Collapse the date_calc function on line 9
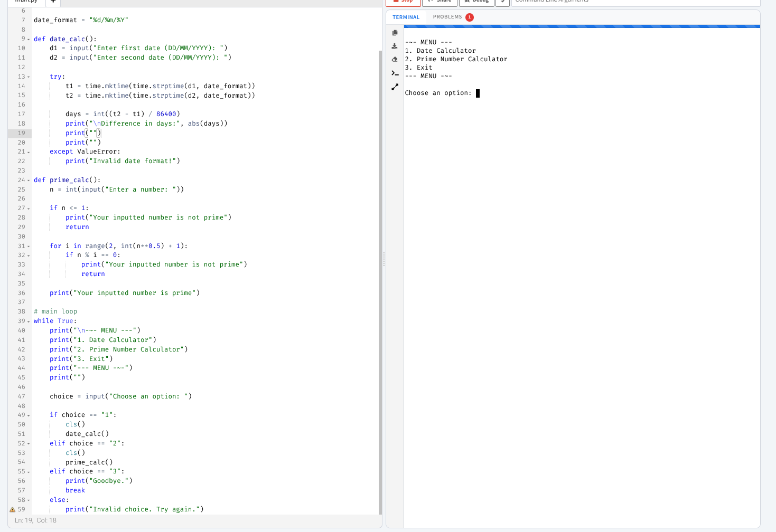The width and height of the screenshot is (776, 532). pos(29,39)
